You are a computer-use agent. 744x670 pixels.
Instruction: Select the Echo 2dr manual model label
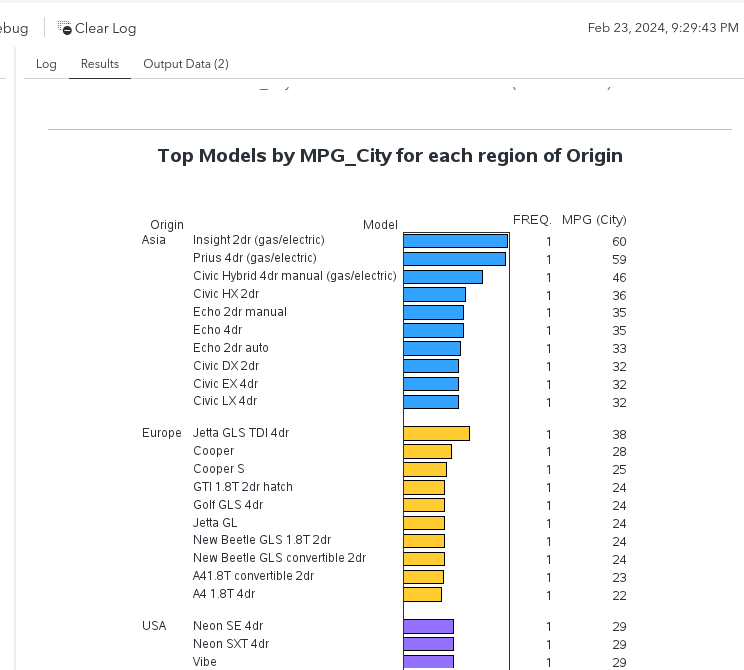(240, 312)
